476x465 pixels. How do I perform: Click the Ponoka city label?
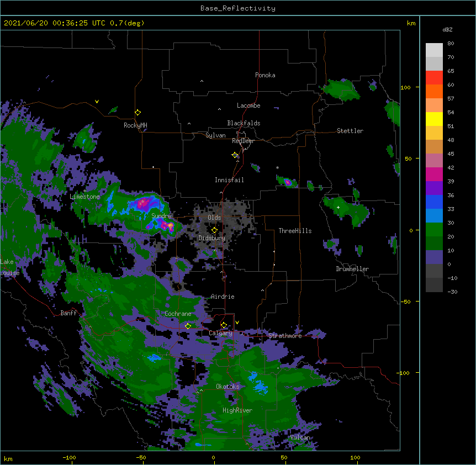point(265,75)
